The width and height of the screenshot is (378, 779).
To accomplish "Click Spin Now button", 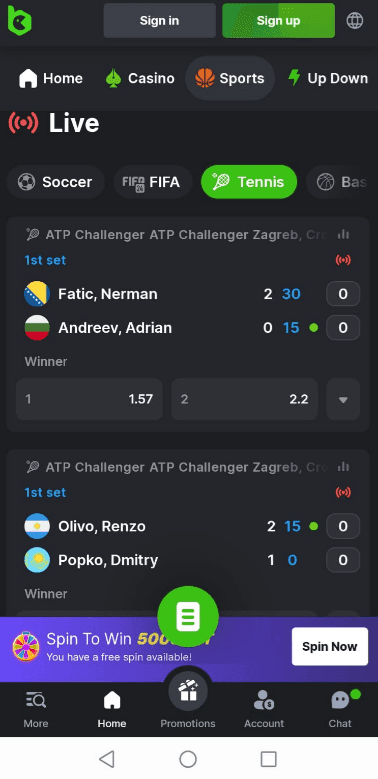I will click(330, 646).
